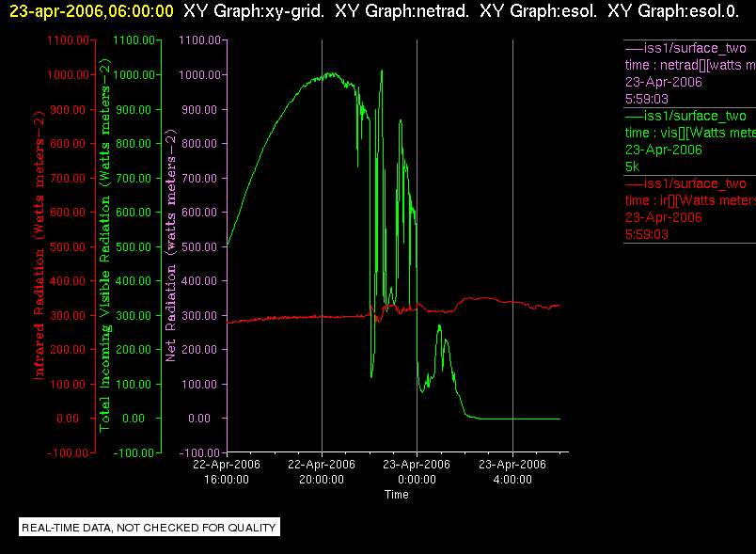Click the green -100.00 axis value

134,452
